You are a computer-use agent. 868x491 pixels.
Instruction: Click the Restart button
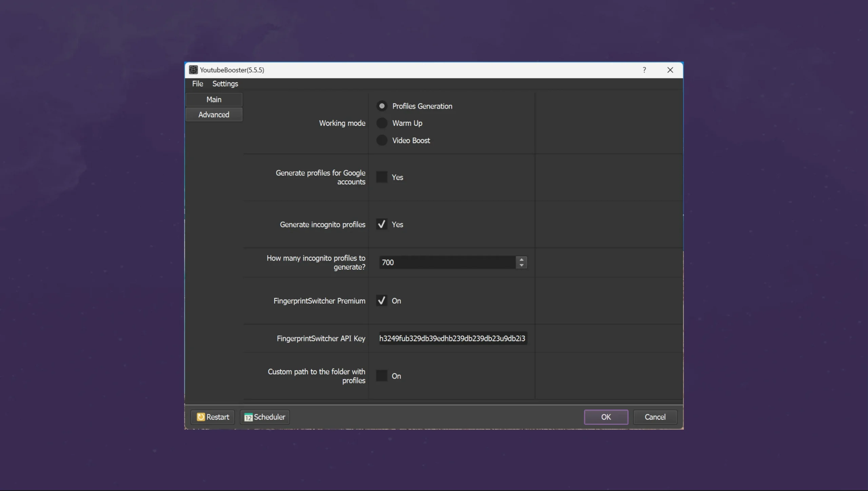(x=213, y=417)
